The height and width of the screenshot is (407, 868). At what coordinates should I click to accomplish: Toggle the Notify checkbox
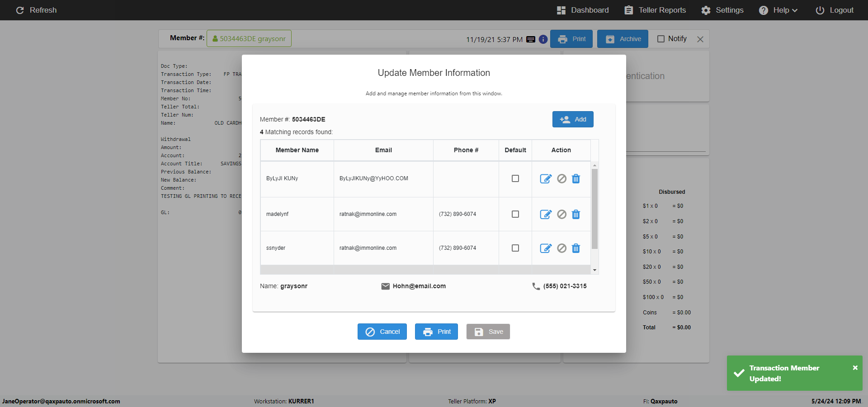[x=661, y=39]
